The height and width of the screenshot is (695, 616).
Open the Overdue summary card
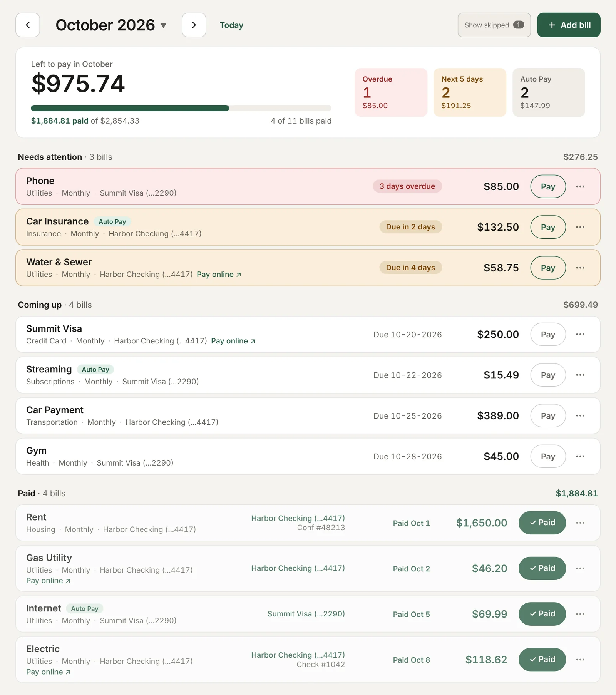point(391,92)
